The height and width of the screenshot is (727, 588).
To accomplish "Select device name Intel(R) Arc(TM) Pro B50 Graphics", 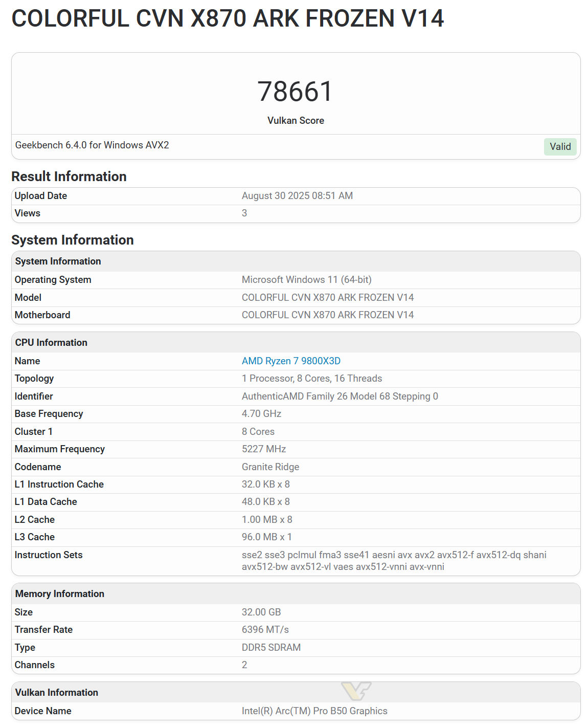I will point(314,711).
